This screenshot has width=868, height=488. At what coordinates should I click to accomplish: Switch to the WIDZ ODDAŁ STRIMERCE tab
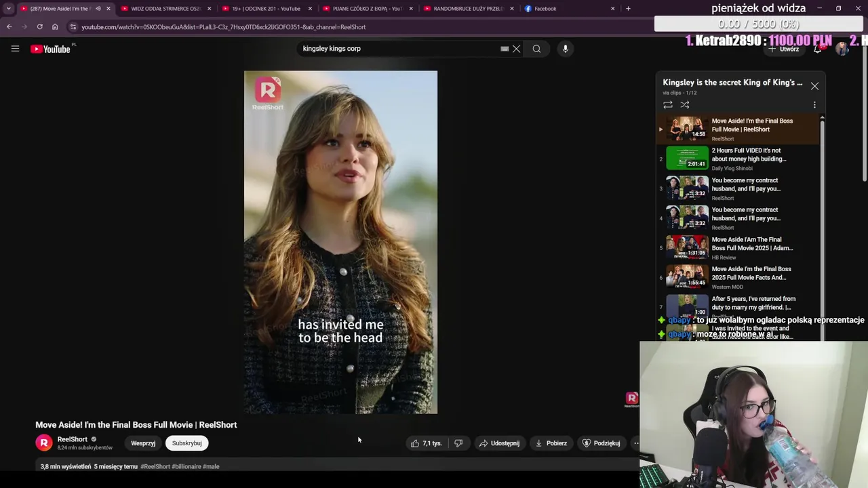pyautogui.click(x=166, y=9)
